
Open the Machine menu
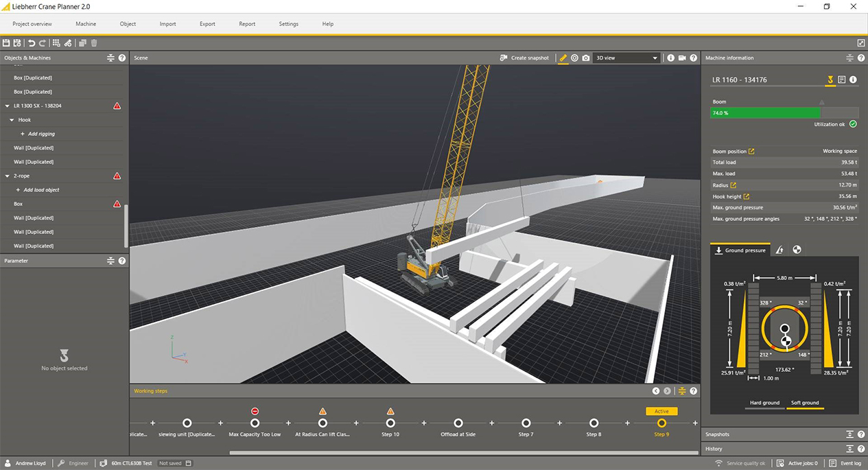(86, 24)
